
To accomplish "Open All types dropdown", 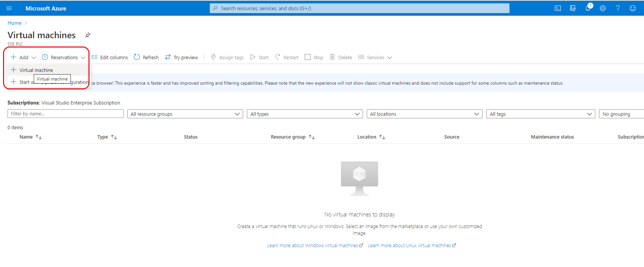I will click(x=305, y=114).
